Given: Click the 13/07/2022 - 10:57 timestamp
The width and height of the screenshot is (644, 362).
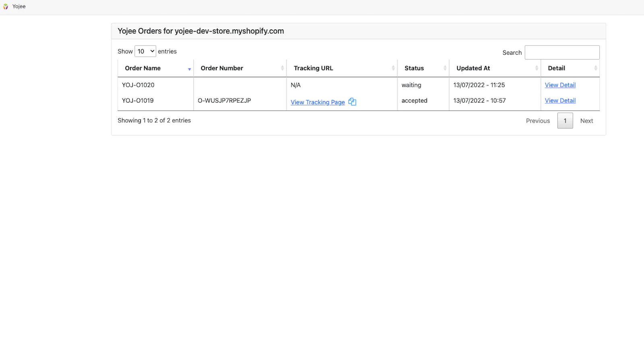Looking at the screenshot, I should pos(479,101).
